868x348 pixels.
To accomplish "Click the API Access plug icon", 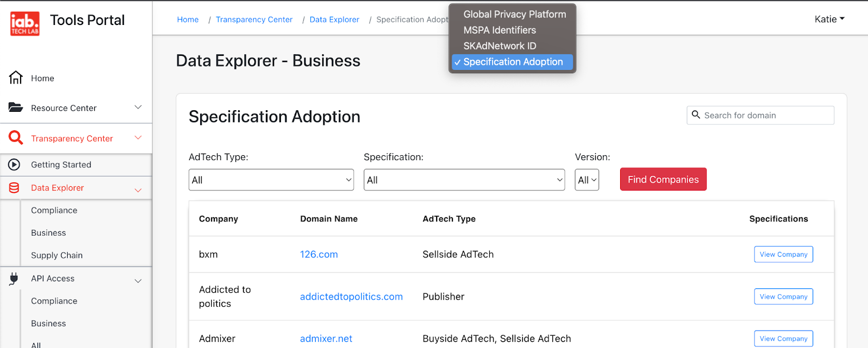I will [15, 279].
